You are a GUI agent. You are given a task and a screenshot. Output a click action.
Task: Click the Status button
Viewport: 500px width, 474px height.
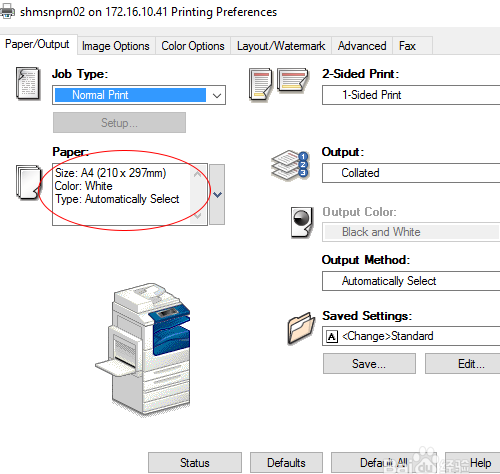click(195, 463)
